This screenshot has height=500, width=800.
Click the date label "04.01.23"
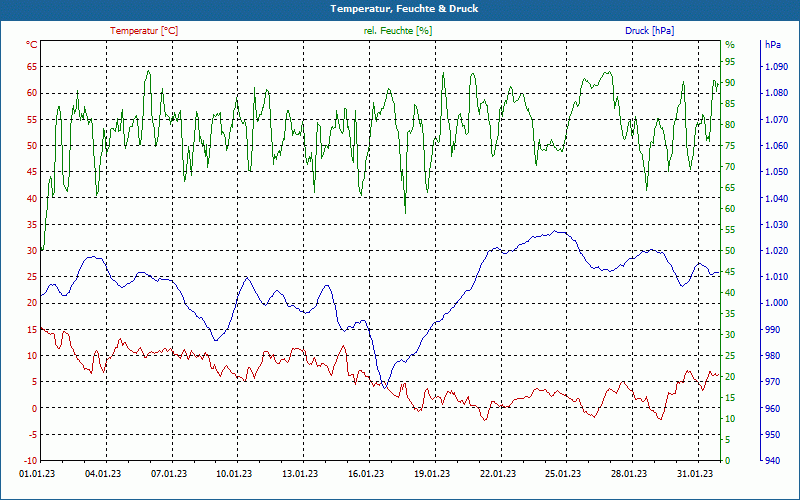[x=103, y=473]
